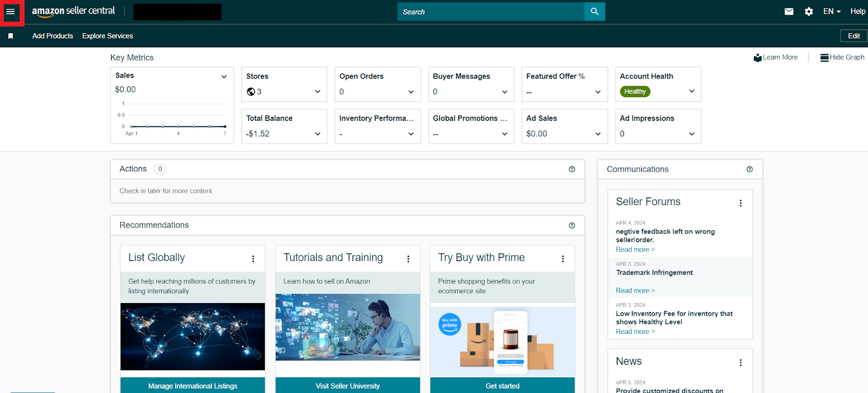
Task: Click 'Check in later for more content'
Action: pos(165,191)
